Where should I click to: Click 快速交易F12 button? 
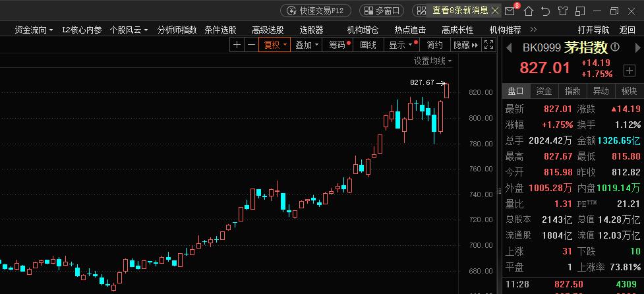point(316,11)
